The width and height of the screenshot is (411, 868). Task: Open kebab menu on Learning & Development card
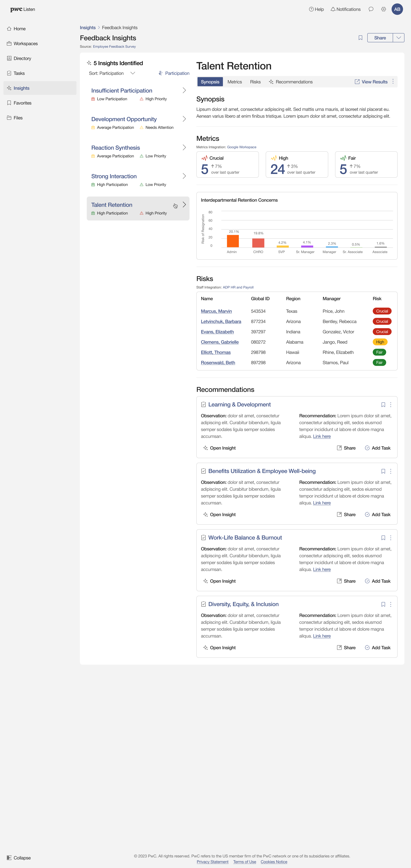point(390,405)
